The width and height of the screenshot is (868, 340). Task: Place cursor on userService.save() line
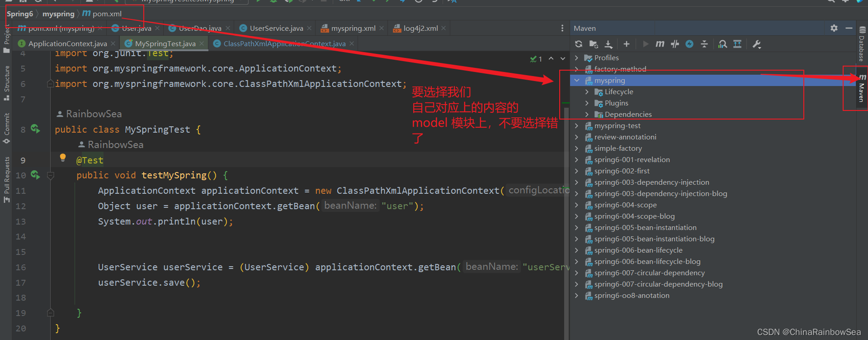pyautogui.click(x=149, y=283)
